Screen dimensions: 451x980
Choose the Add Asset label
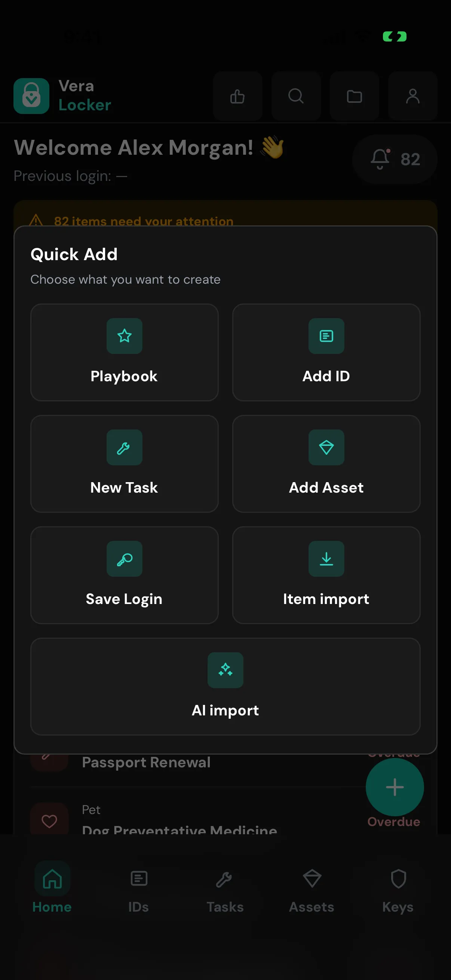[x=326, y=487]
